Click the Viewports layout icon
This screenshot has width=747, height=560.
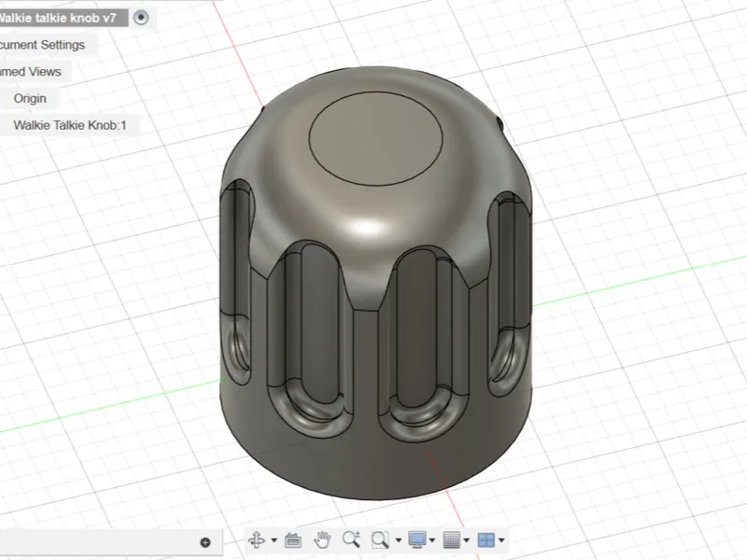(486, 540)
